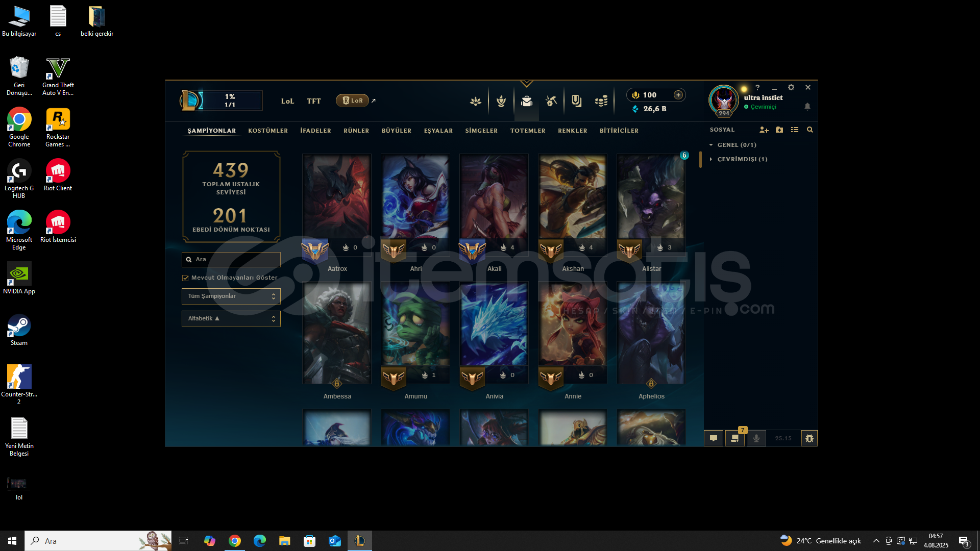Expand the ÇEVRİMDIŞI (1) friends group

tap(738, 159)
